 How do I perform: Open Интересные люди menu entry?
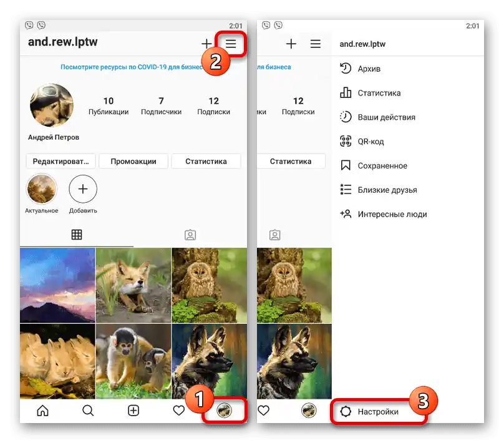pos(407,214)
